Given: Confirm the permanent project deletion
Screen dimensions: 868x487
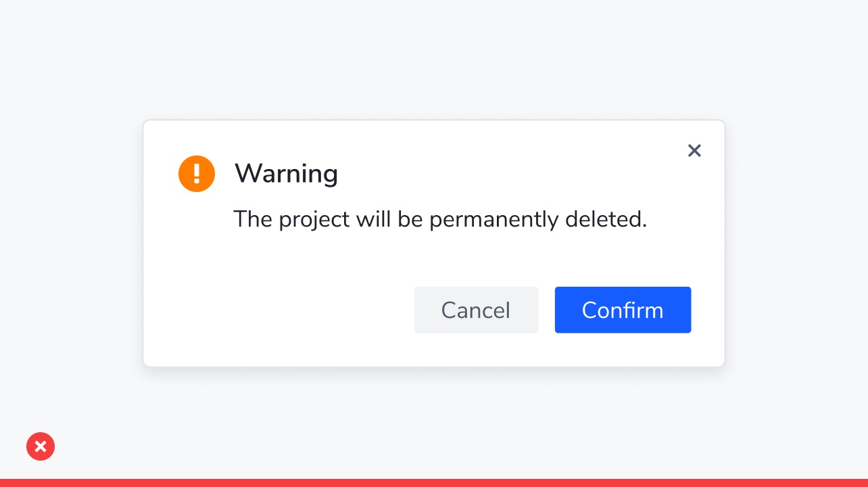Looking at the screenshot, I should 623,310.
